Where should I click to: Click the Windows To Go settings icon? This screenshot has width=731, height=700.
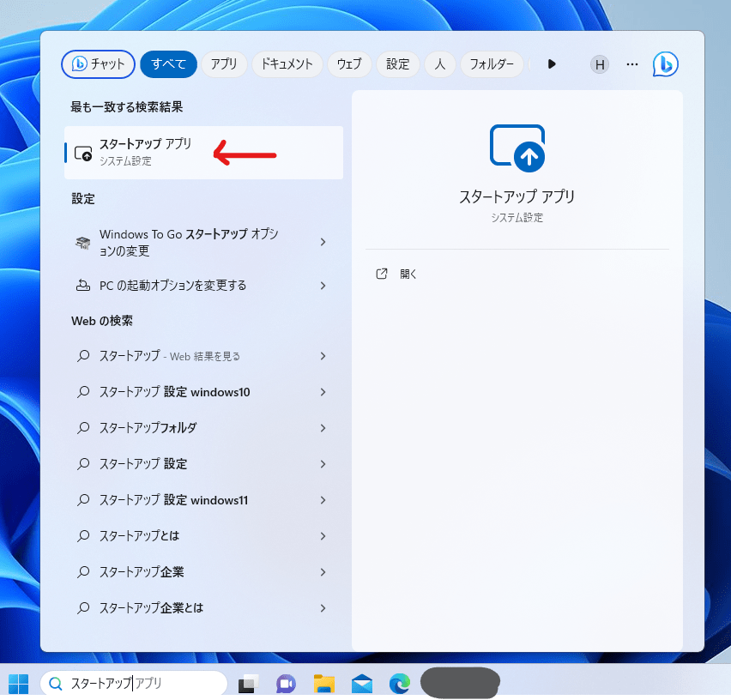[83, 242]
